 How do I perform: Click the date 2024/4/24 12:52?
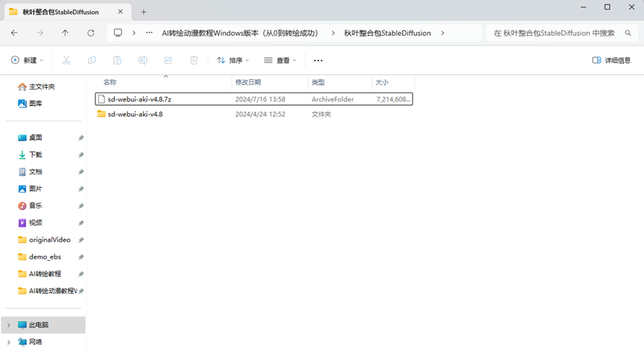click(x=261, y=114)
